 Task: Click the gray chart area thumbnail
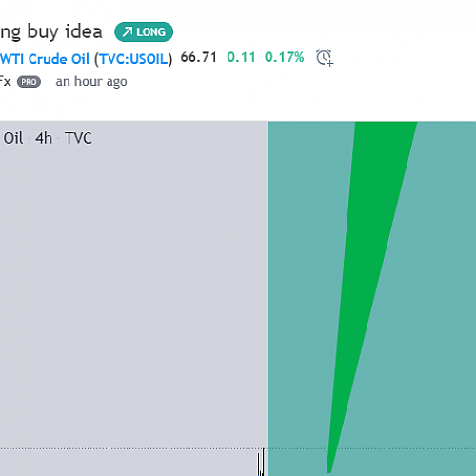coord(133,286)
